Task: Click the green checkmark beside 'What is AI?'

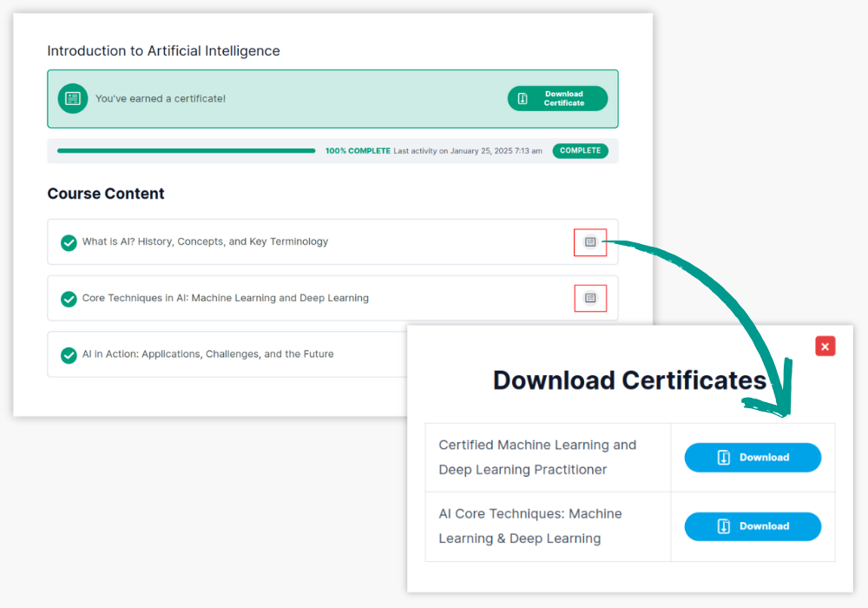Action: tap(69, 242)
